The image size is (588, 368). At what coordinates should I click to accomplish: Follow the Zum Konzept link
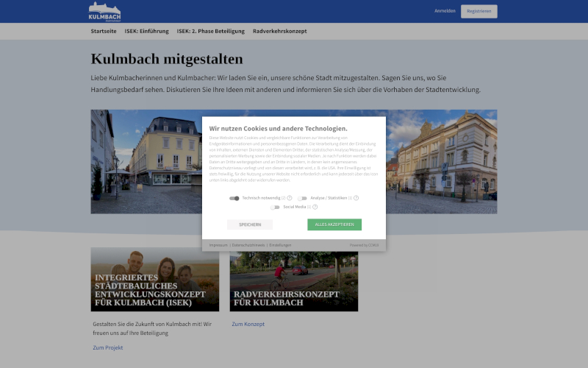coord(248,324)
